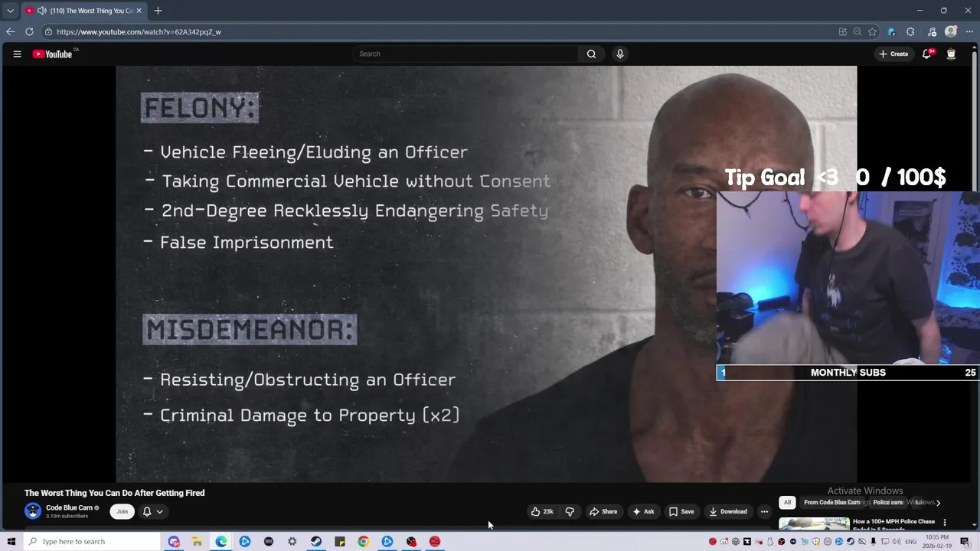The width and height of the screenshot is (980, 551).
Task: Open Code Blue Cam channel avatar
Action: coord(33,511)
